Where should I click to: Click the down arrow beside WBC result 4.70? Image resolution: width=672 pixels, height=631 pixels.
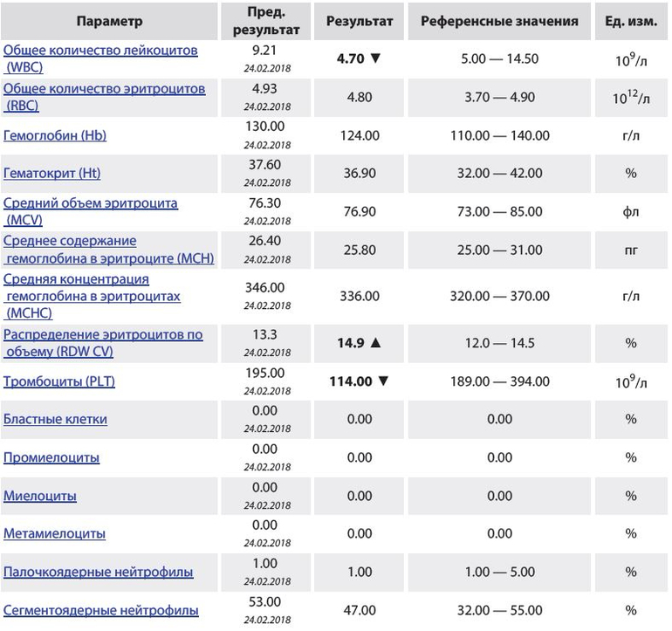click(x=376, y=60)
